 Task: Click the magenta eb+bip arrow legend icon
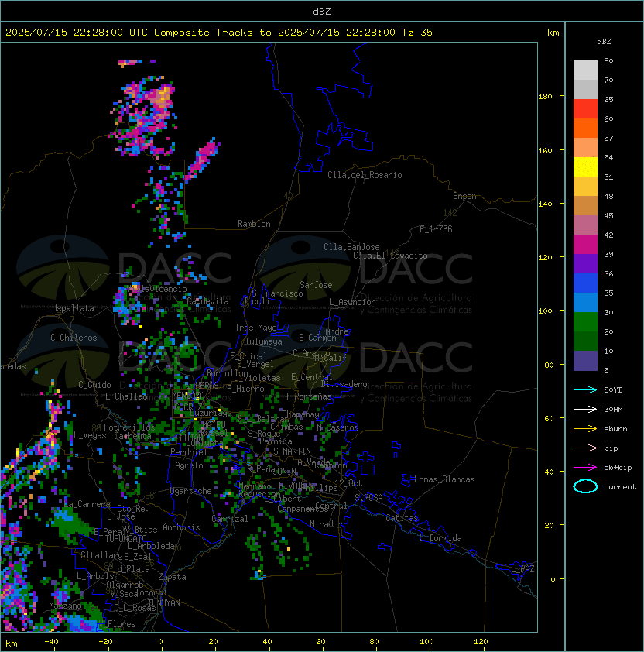(x=585, y=468)
